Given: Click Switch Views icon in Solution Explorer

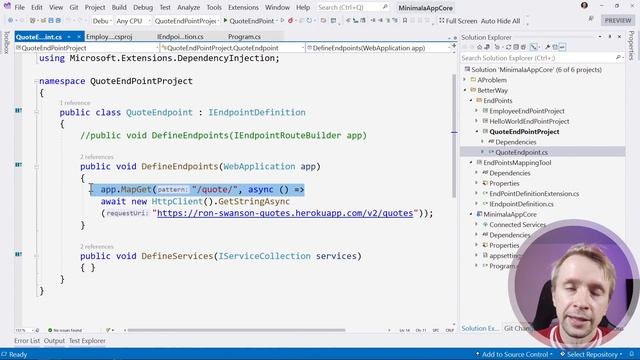Looking at the screenshot, I should click(487, 47).
